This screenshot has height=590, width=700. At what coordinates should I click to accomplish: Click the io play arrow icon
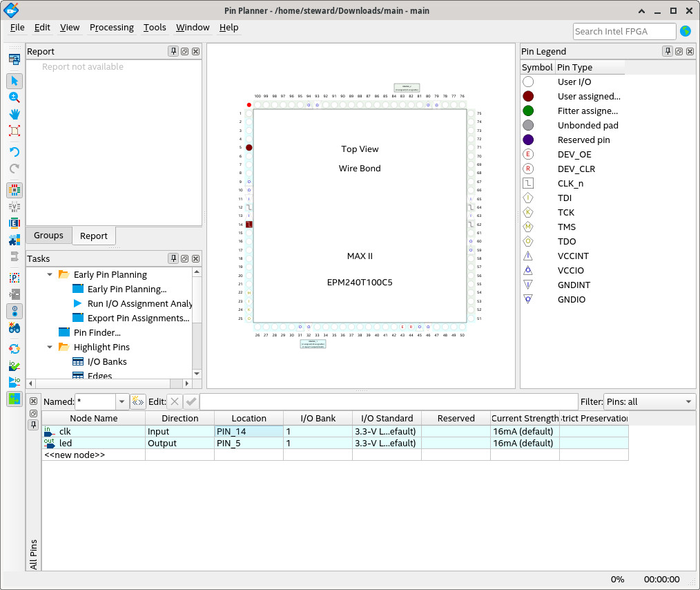14,382
